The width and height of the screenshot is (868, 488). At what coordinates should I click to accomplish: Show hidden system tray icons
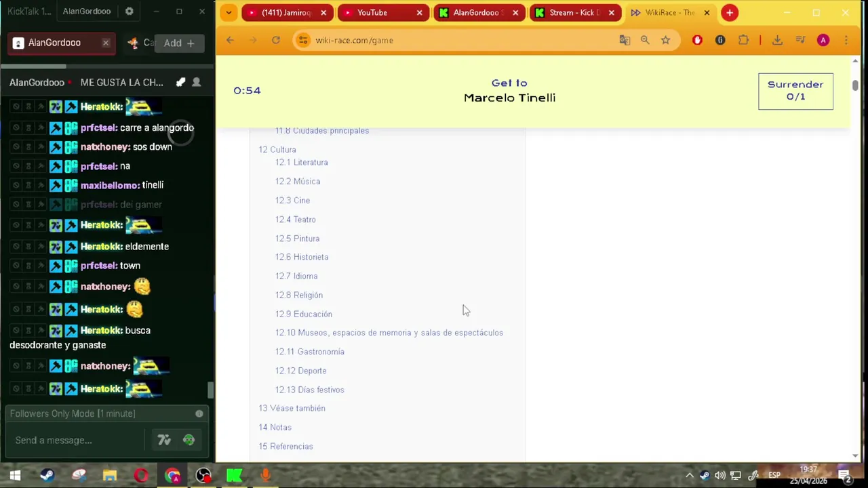click(x=689, y=475)
